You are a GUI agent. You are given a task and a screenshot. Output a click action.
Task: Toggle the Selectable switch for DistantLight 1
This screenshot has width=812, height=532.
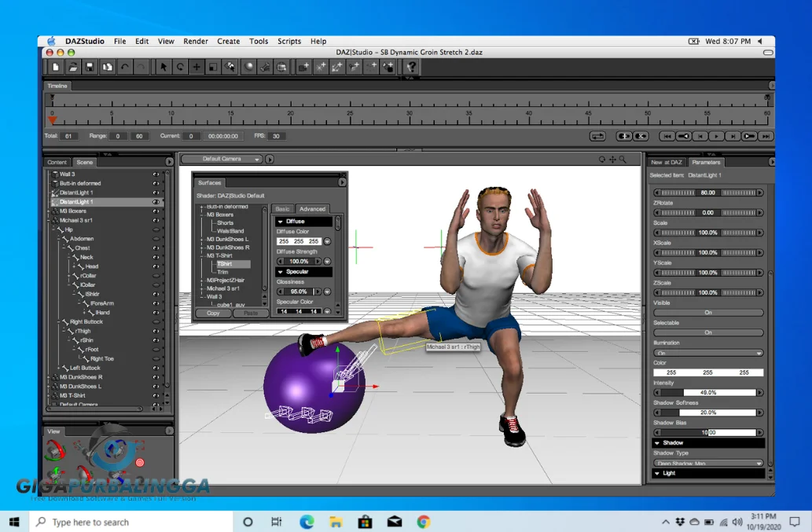click(x=708, y=332)
